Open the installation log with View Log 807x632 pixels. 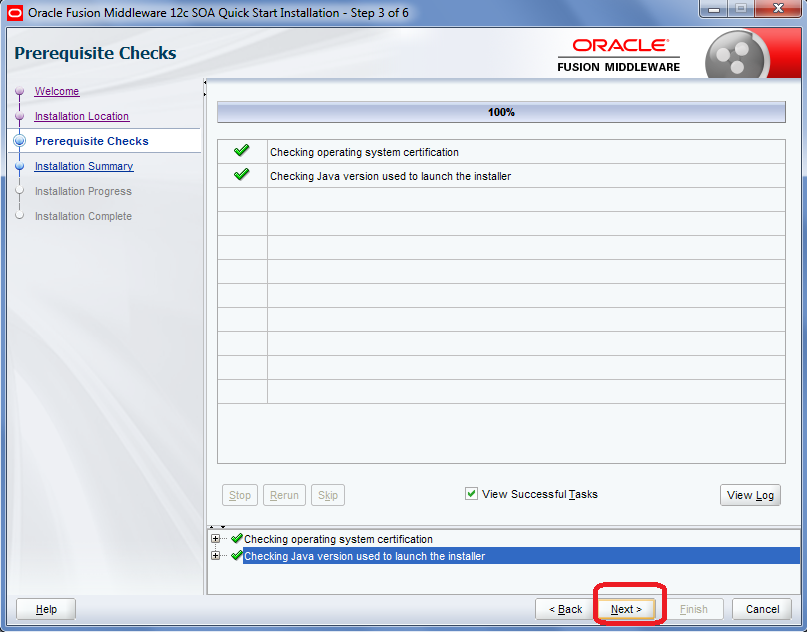pyautogui.click(x=750, y=494)
